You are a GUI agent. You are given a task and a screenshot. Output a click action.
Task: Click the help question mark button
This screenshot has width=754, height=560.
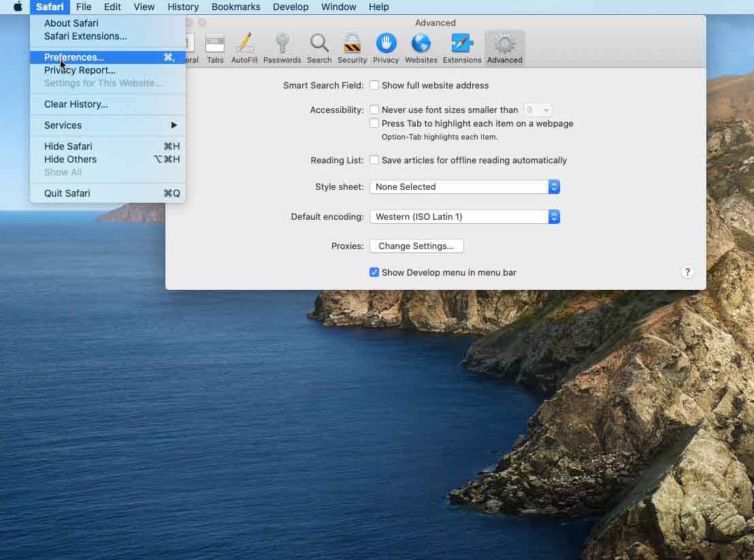(687, 272)
